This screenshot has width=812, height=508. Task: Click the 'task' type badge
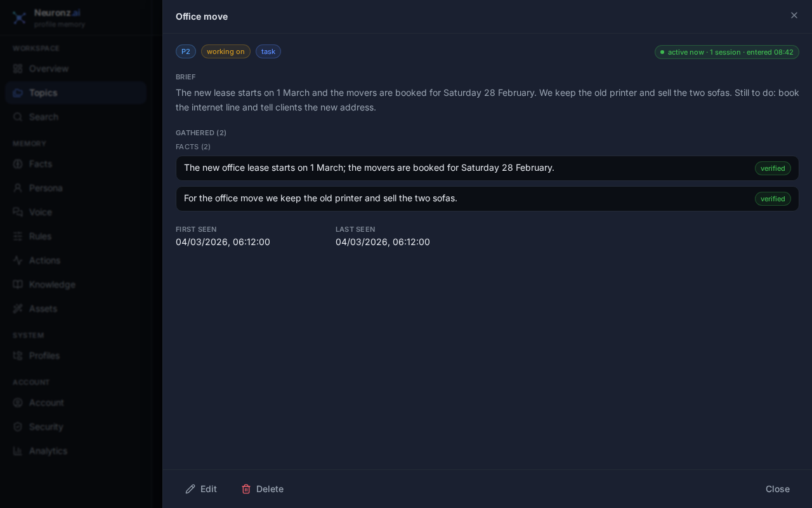[268, 51]
